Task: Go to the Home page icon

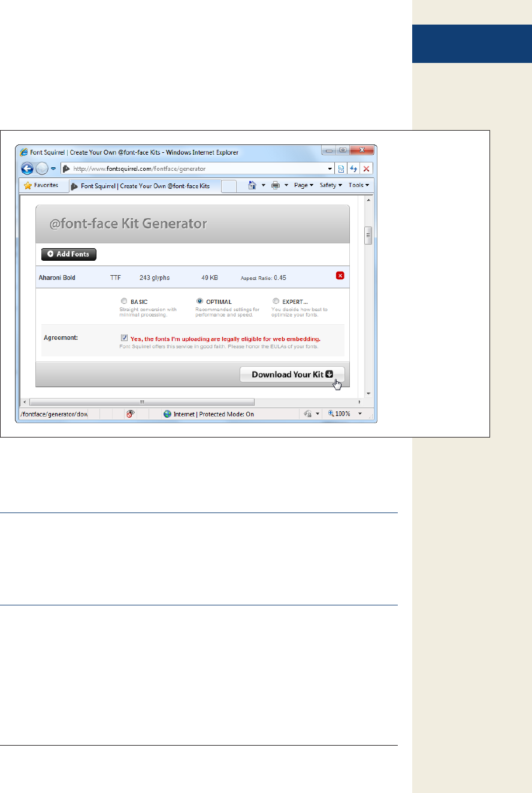Action: (x=253, y=186)
